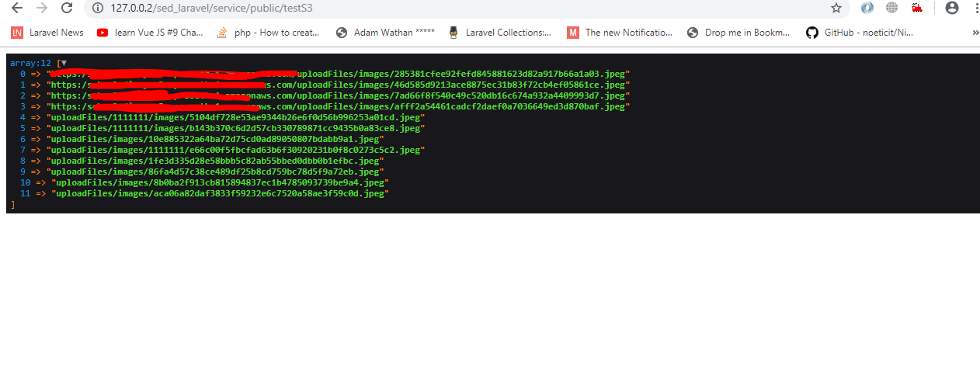
Task: Click the array:12 label
Action: tap(30, 63)
